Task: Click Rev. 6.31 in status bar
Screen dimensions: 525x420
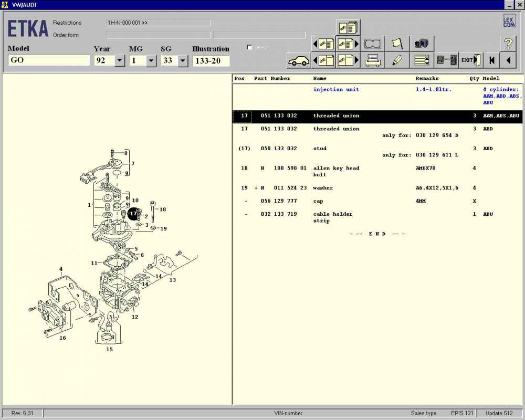Action: coord(23,413)
